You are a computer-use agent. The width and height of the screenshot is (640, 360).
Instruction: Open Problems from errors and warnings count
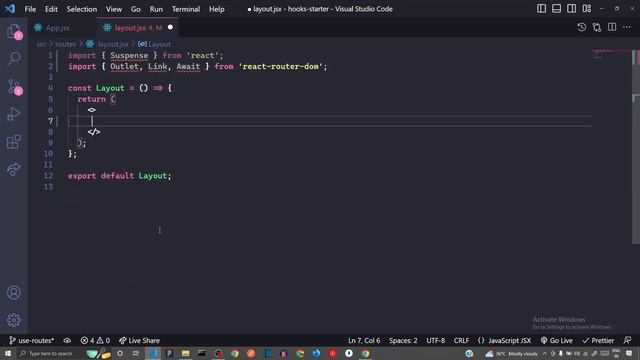pyautogui.click(x=95, y=340)
